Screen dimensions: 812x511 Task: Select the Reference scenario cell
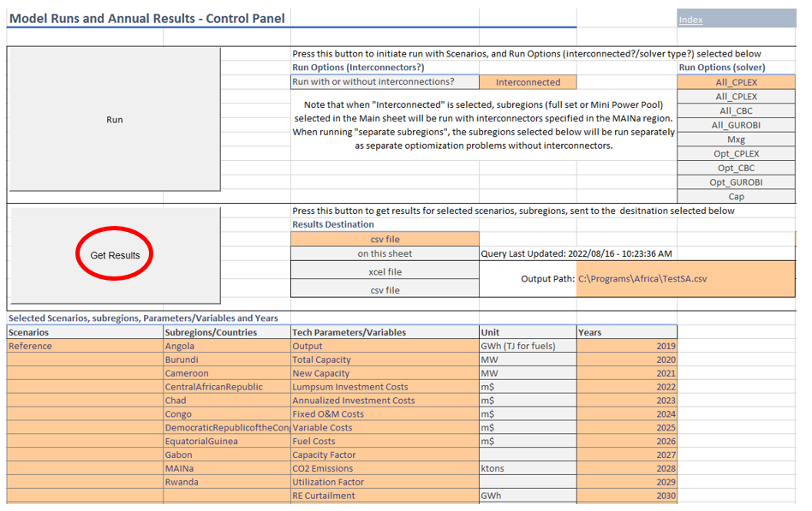(85, 346)
